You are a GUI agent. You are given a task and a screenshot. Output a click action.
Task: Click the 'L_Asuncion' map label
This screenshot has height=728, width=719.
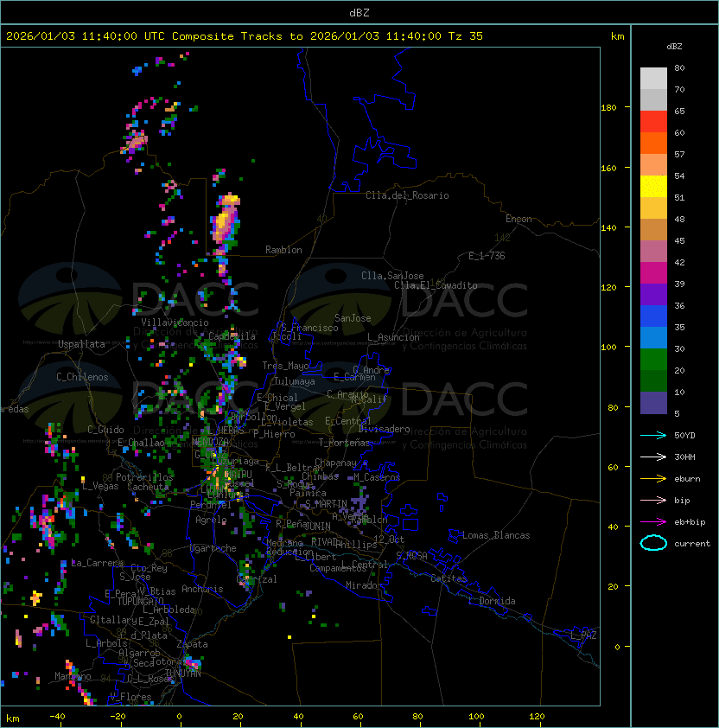coord(393,337)
